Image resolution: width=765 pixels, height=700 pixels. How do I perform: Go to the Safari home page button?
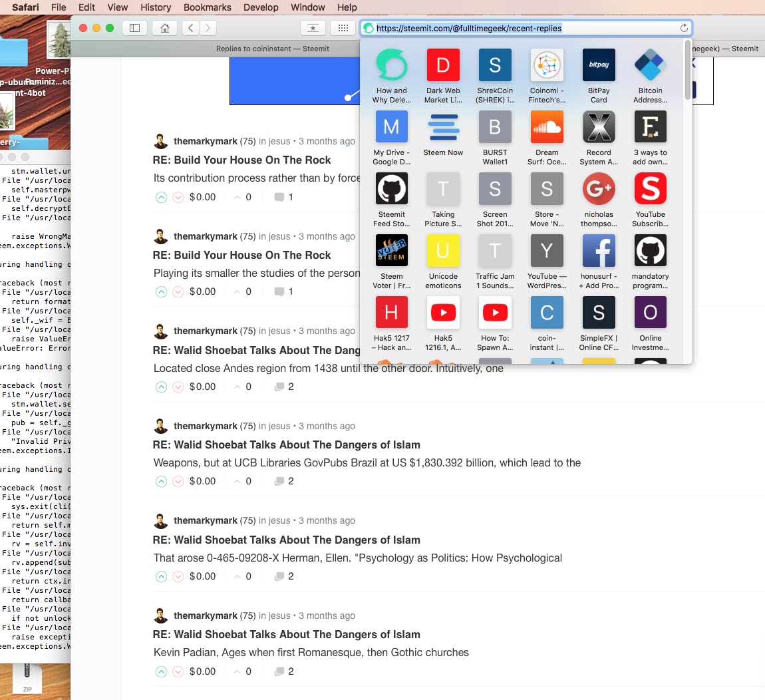165,29
